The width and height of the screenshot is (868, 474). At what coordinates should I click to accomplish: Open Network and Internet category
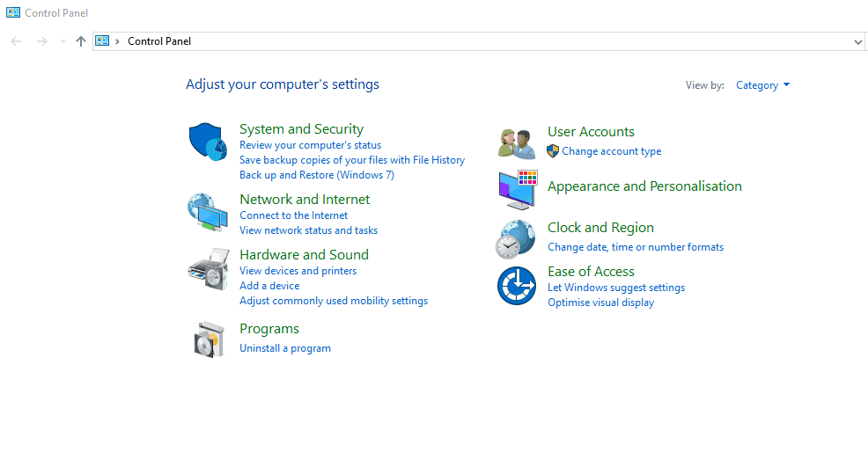tap(305, 199)
